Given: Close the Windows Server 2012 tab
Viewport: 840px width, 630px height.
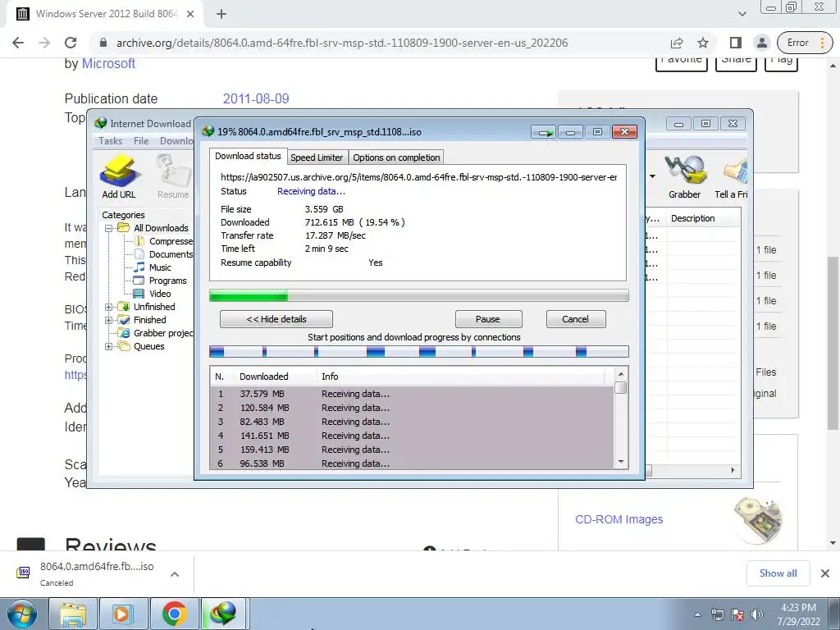Looking at the screenshot, I should coord(190,14).
